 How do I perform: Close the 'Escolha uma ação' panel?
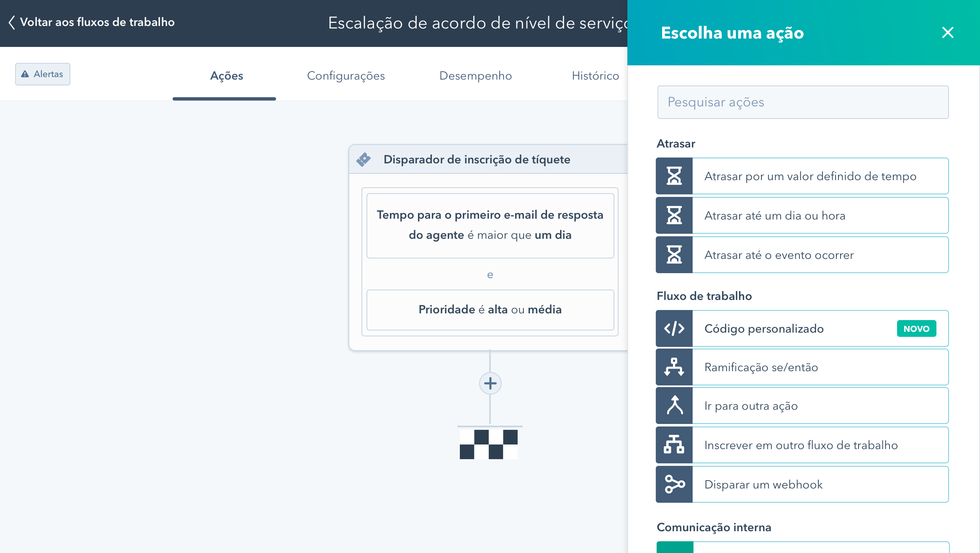[947, 33]
